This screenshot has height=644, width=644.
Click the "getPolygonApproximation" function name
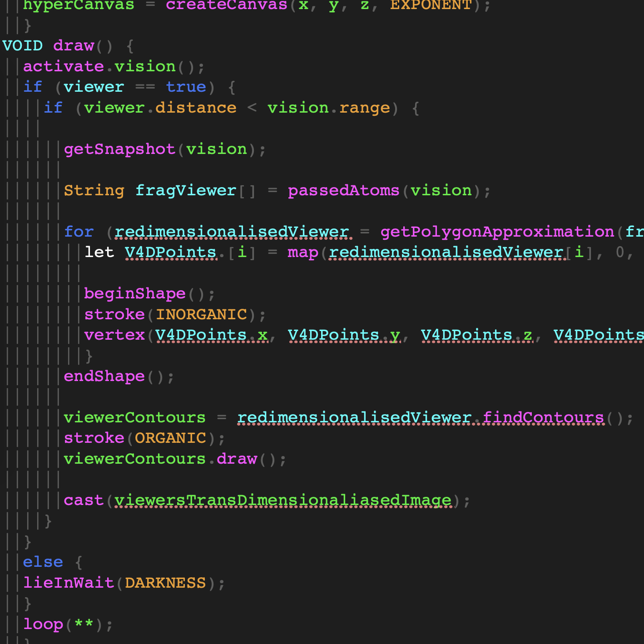coord(497,232)
